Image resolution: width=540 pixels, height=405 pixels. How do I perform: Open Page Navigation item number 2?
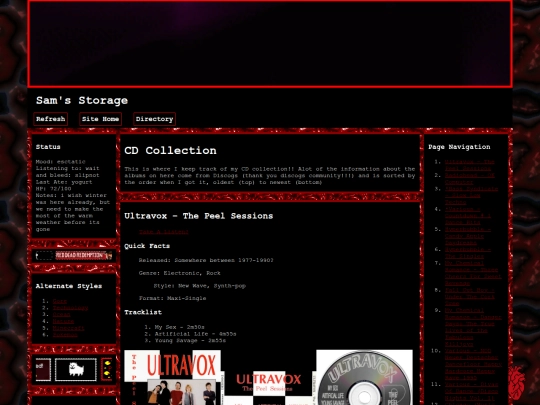(x=469, y=178)
